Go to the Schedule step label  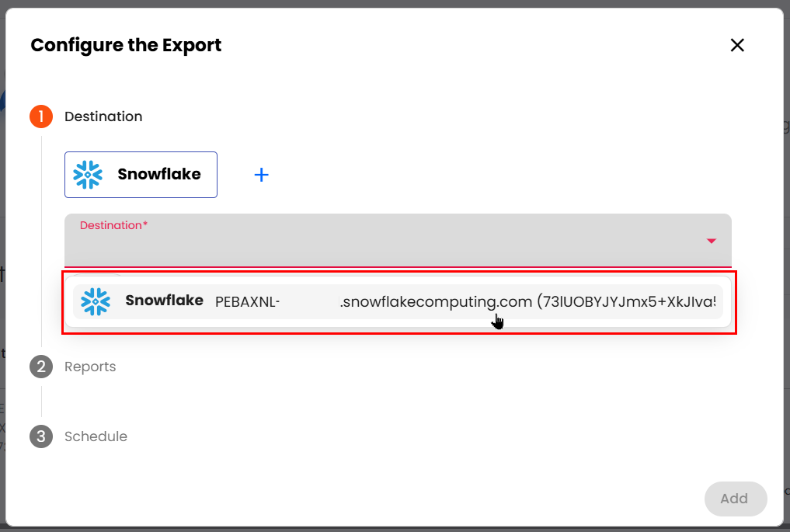coord(96,436)
